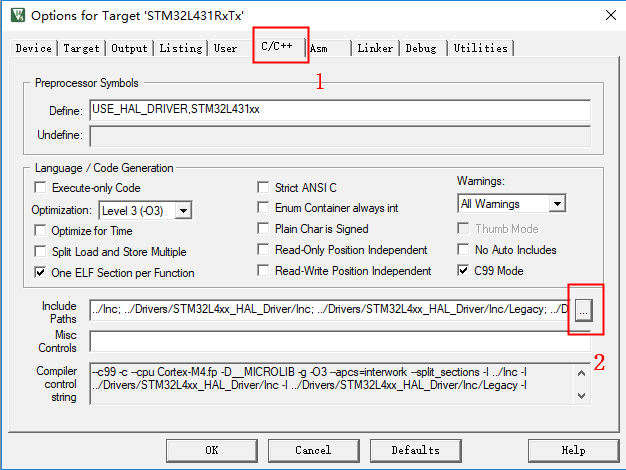Screen dimensions: 626x470
Task: Switch to the Target tab
Action: [81, 48]
